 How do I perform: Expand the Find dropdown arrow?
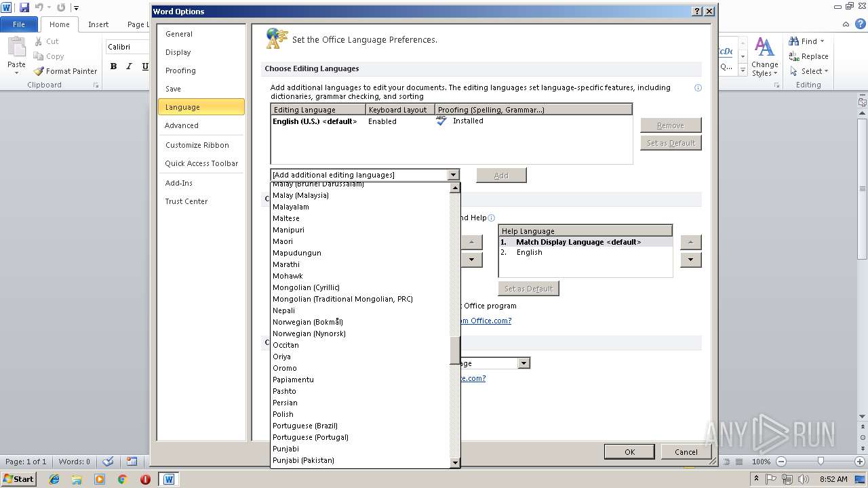[x=823, y=41]
